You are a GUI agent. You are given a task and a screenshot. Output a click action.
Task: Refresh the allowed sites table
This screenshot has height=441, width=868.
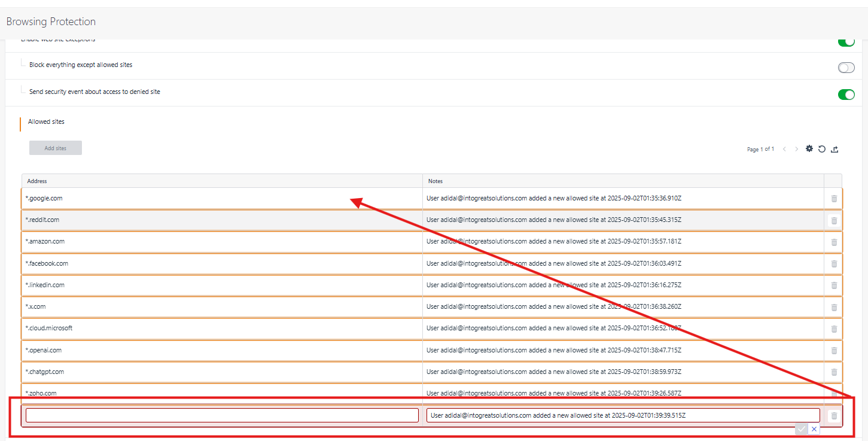tap(822, 149)
